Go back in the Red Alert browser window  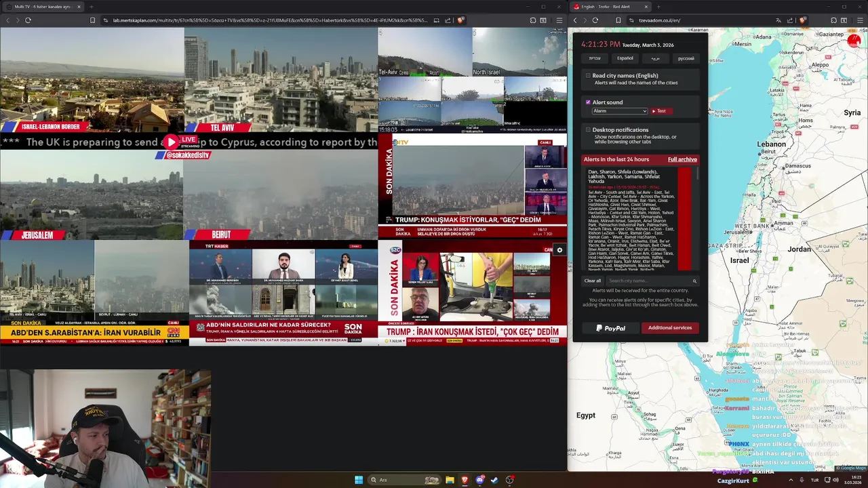(575, 20)
